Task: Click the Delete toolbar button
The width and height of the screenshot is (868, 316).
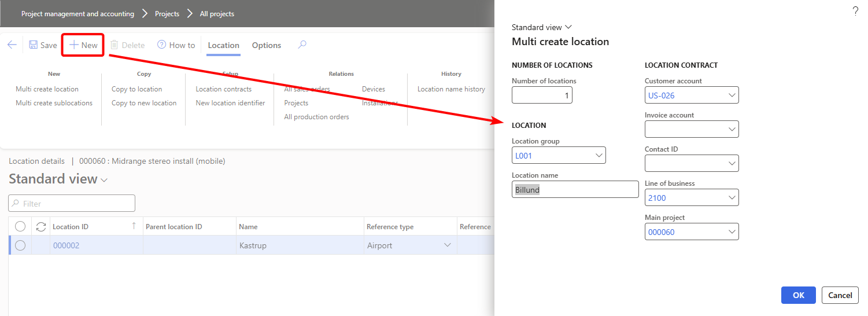Action: pos(127,45)
